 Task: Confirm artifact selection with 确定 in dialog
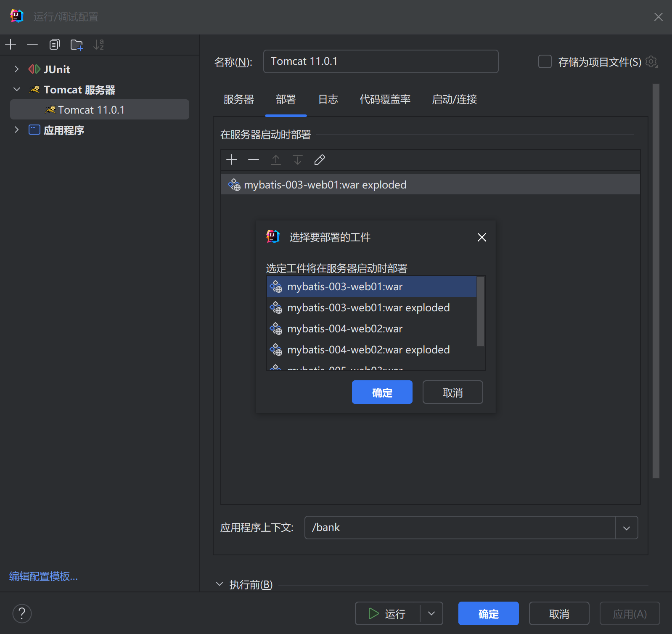[x=382, y=392]
